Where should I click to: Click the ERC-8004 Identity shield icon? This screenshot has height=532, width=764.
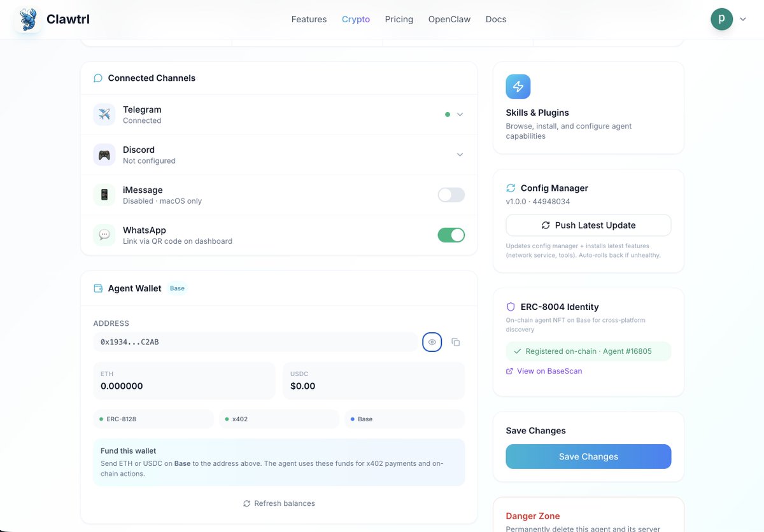click(x=511, y=307)
